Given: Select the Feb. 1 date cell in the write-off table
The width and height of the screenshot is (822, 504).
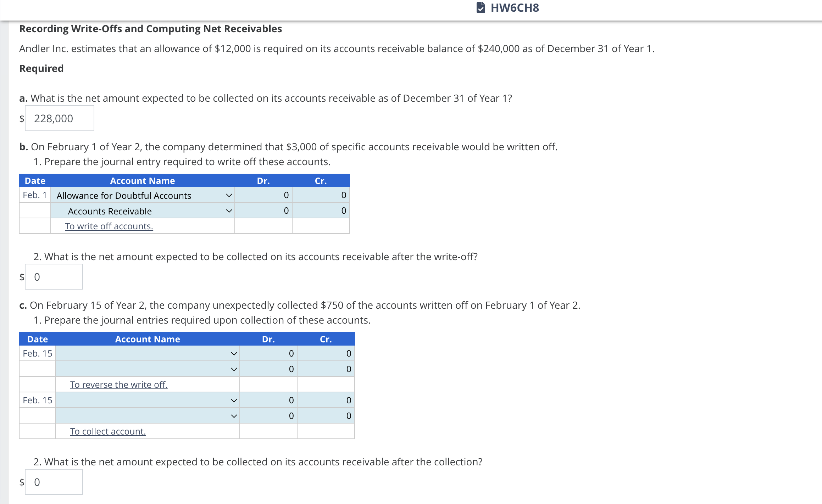Looking at the screenshot, I should pos(34,195).
